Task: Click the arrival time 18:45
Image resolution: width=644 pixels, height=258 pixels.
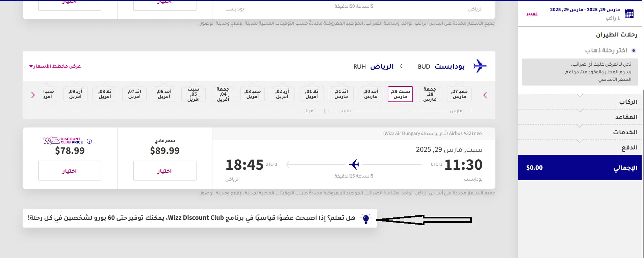Action: click(244, 165)
